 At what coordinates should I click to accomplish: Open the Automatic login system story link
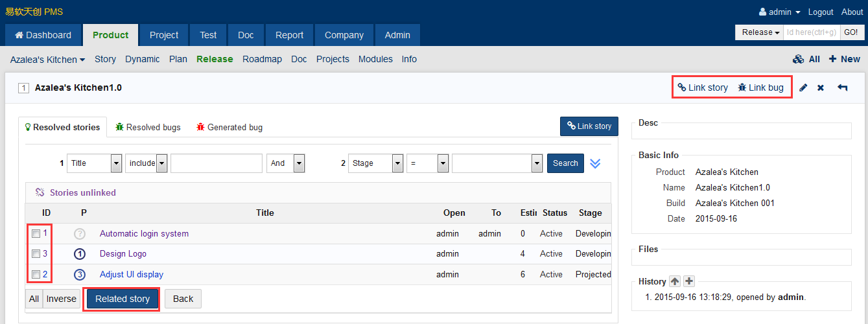point(144,233)
